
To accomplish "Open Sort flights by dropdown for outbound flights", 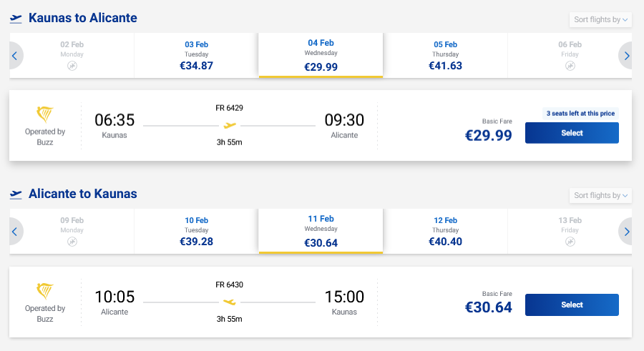I will pos(600,19).
